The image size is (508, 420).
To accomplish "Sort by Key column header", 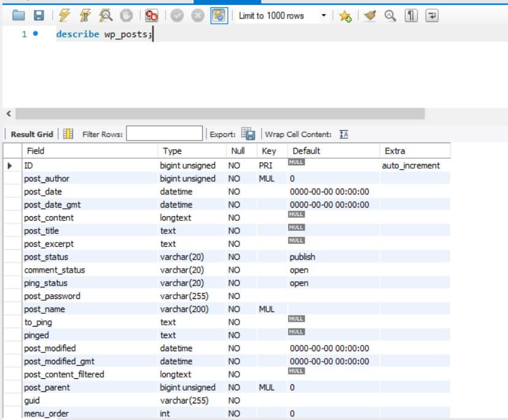I will point(273,151).
